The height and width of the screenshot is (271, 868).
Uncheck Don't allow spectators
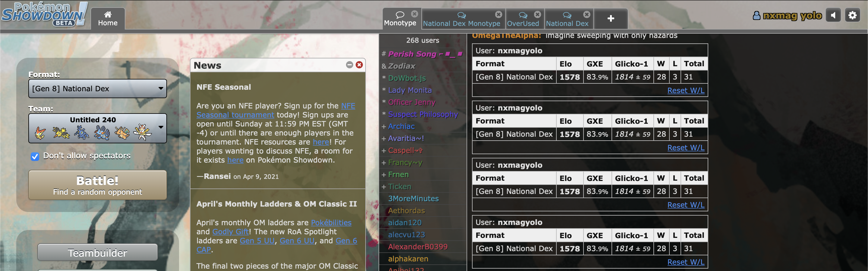point(35,156)
